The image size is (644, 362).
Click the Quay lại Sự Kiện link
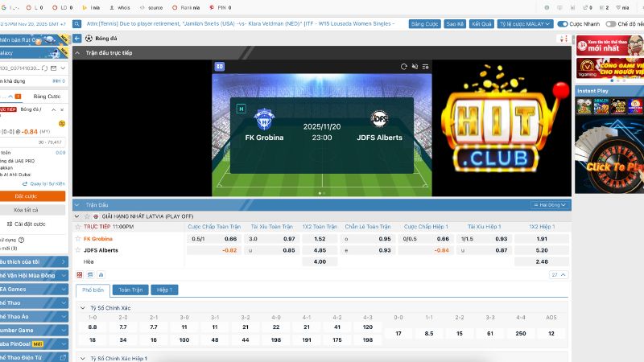click(x=43, y=184)
